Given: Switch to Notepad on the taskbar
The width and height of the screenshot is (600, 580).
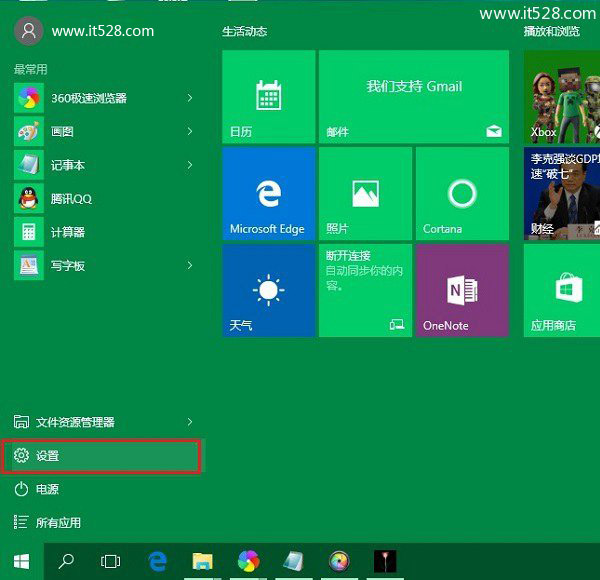Looking at the screenshot, I should tap(294, 562).
